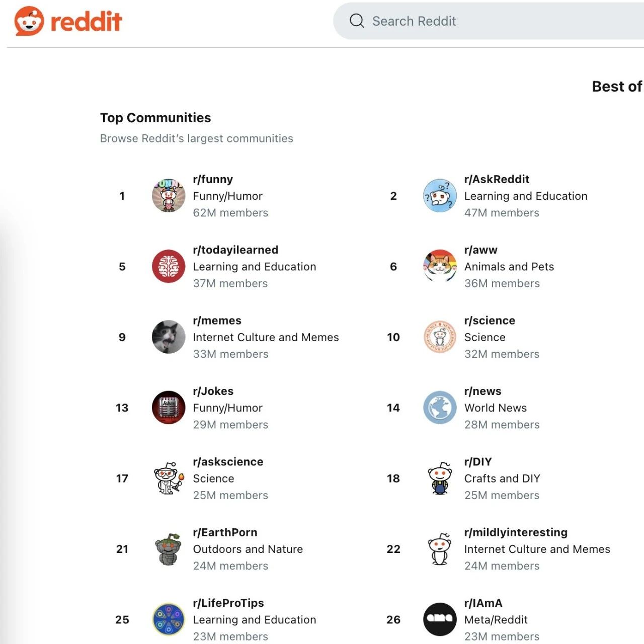Open the r/askscience scientist Snoo avatar
Screen dimensions: 644x644
coord(169,478)
